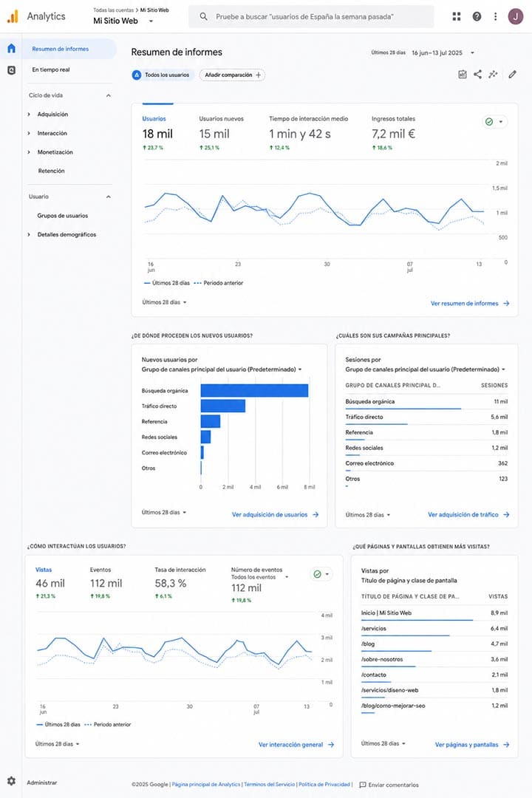Screen dimensions: 532x798
Task: Open the Política de Privacidad link
Action: [324, 785]
